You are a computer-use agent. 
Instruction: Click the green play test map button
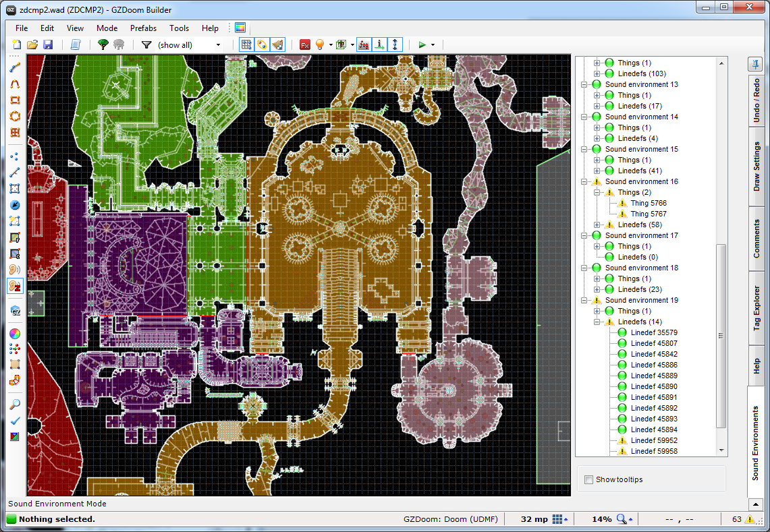(x=422, y=45)
